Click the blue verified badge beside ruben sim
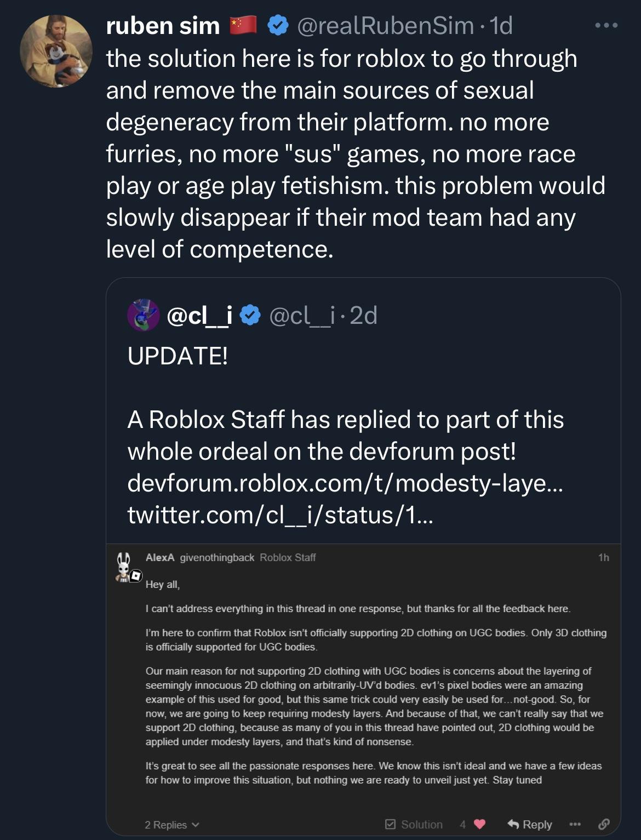The image size is (641, 840). [278, 25]
